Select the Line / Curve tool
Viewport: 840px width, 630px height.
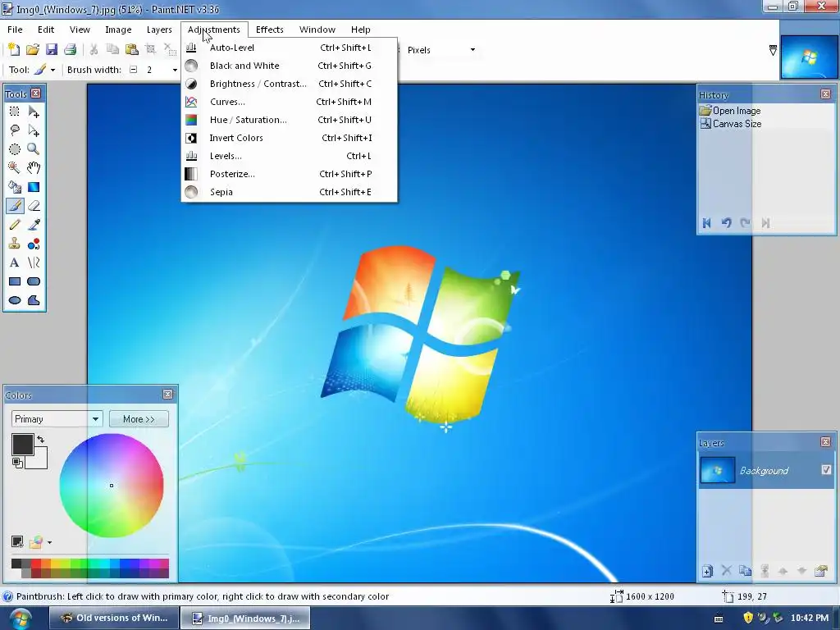(34, 262)
